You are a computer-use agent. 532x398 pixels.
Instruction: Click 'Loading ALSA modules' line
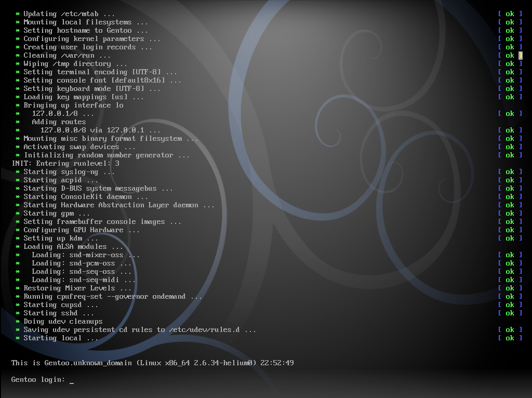tap(73, 247)
